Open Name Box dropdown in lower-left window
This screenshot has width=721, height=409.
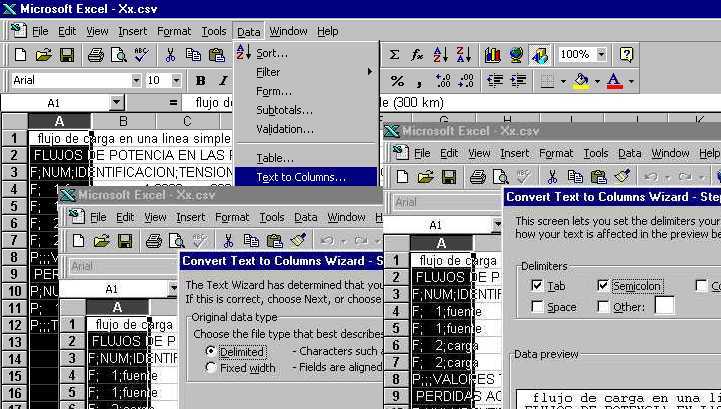point(172,289)
